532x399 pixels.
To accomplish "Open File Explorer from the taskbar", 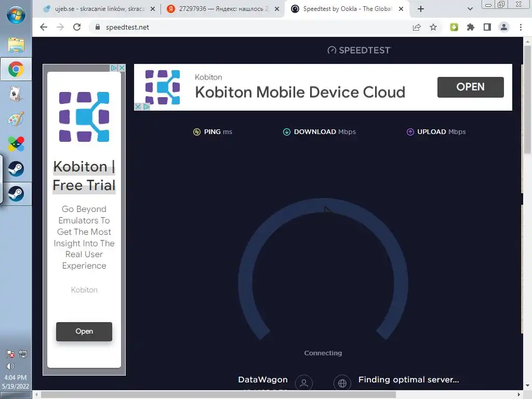I will pyautogui.click(x=16, y=45).
